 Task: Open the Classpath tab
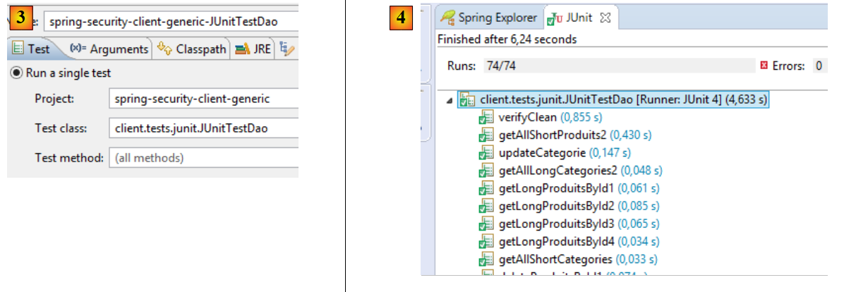(x=193, y=49)
